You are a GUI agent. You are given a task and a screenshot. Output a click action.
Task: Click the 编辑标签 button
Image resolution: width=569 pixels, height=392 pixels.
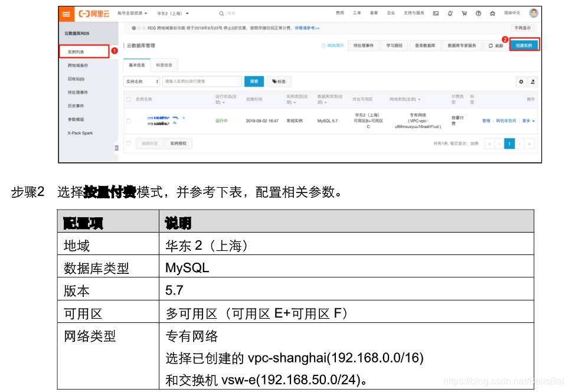point(149,143)
